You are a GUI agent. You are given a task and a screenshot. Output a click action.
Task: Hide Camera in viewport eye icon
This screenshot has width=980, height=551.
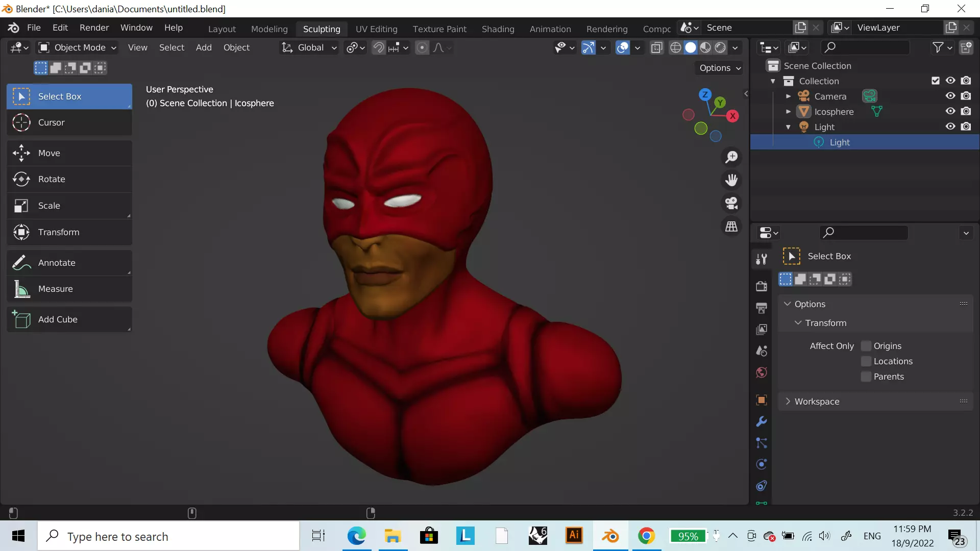(950, 96)
